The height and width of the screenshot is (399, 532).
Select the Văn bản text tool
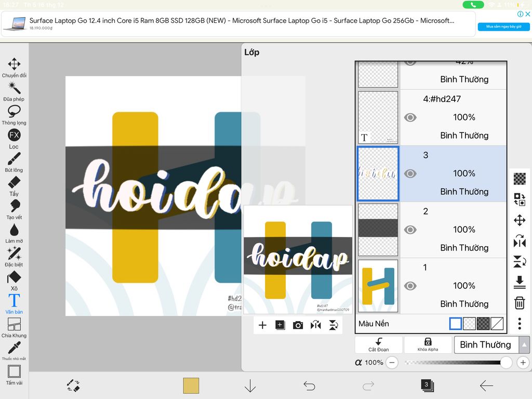pos(14,304)
